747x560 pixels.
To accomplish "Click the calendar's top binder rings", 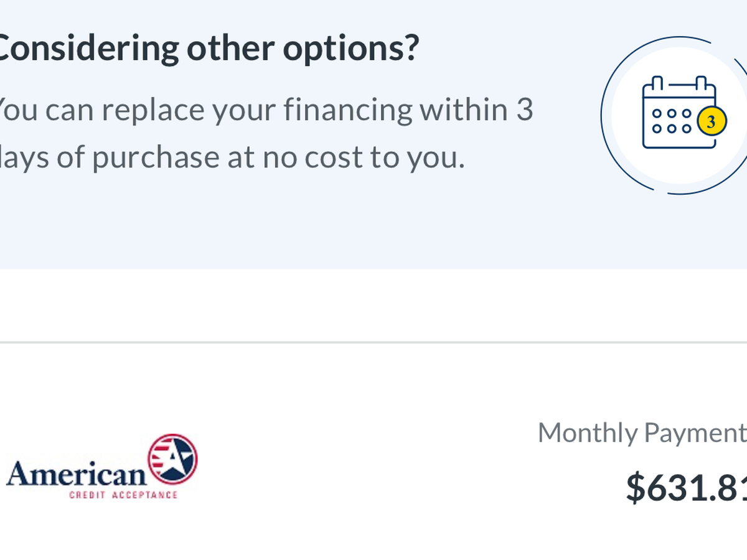I will [679, 83].
